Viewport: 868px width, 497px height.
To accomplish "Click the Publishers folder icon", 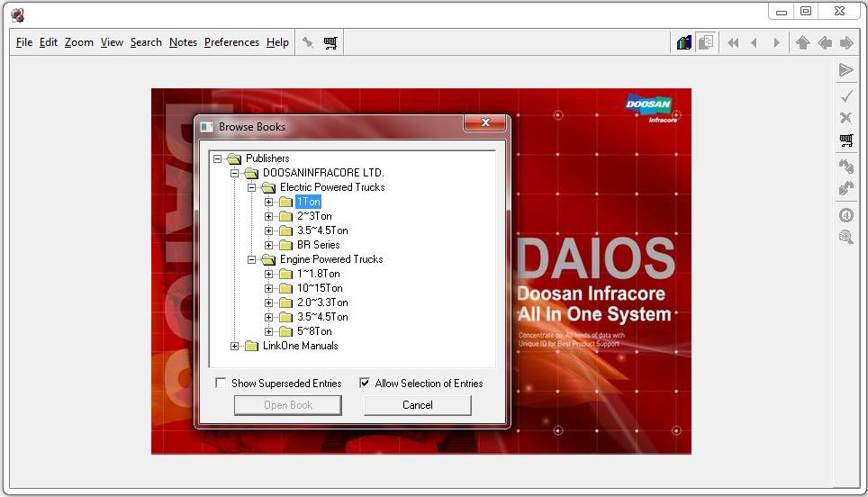I will coord(234,158).
